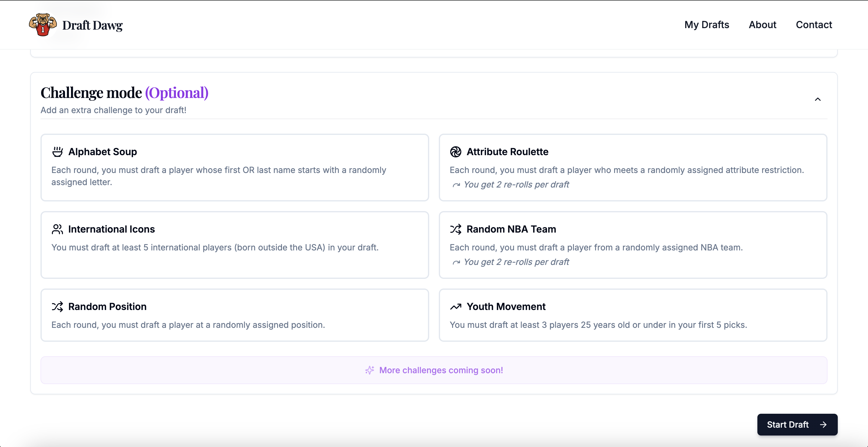Click the Random Position shuffle icon
The width and height of the screenshot is (868, 447).
pos(57,306)
